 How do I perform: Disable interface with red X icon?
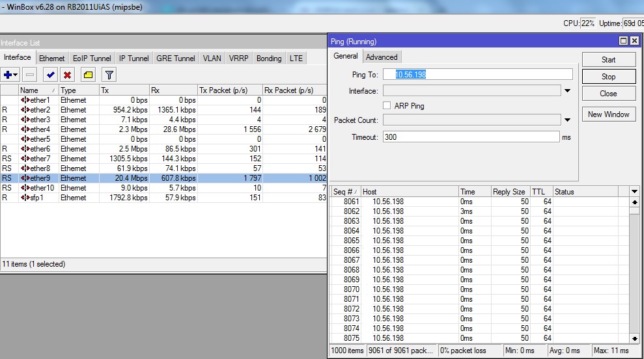tap(67, 75)
